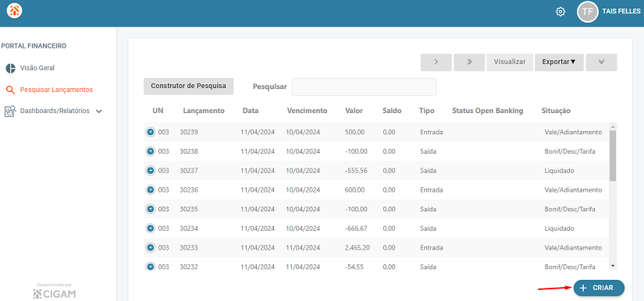Expand row 30232 with plus icon
This screenshot has height=301, width=644.
(x=151, y=267)
